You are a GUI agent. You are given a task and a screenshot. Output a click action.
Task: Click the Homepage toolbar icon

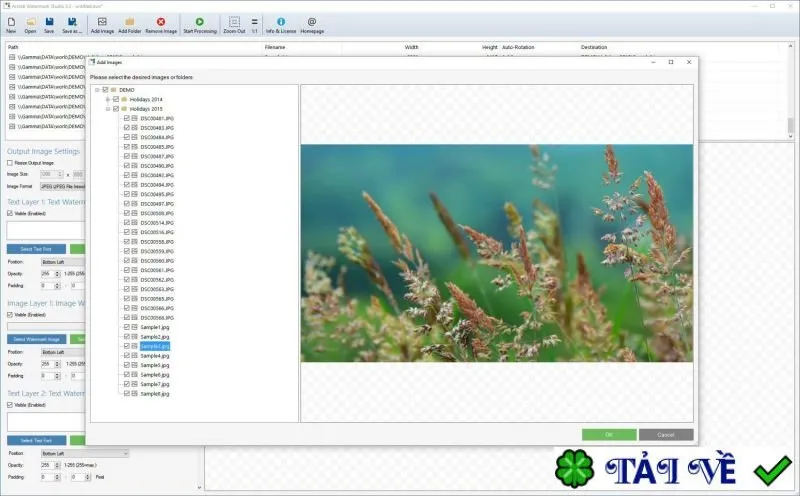coord(312,22)
